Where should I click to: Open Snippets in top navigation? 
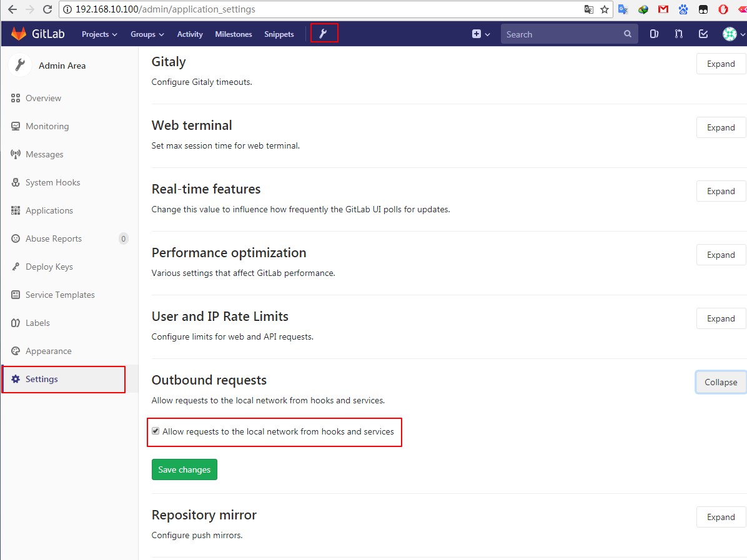(279, 34)
